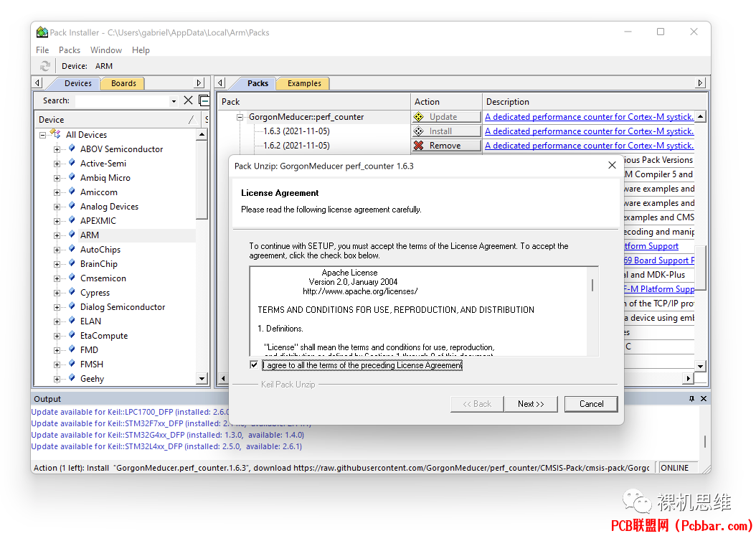Open the File menu
Screen dimensions: 756x536
[x=42, y=50]
